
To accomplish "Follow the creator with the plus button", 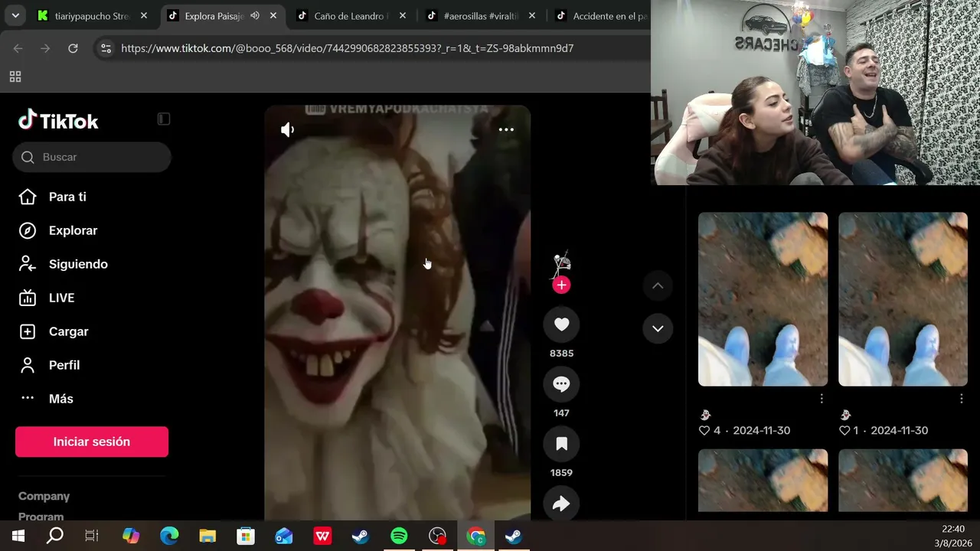I will click(561, 285).
